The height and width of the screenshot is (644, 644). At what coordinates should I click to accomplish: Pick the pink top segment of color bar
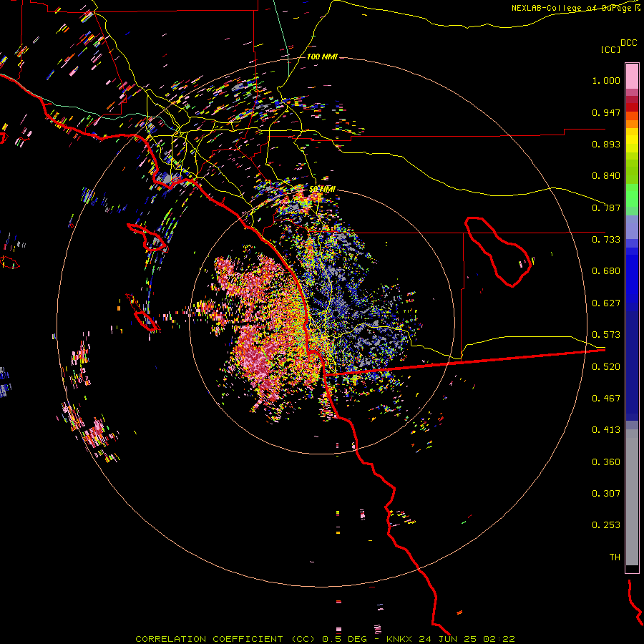pyautogui.click(x=632, y=77)
